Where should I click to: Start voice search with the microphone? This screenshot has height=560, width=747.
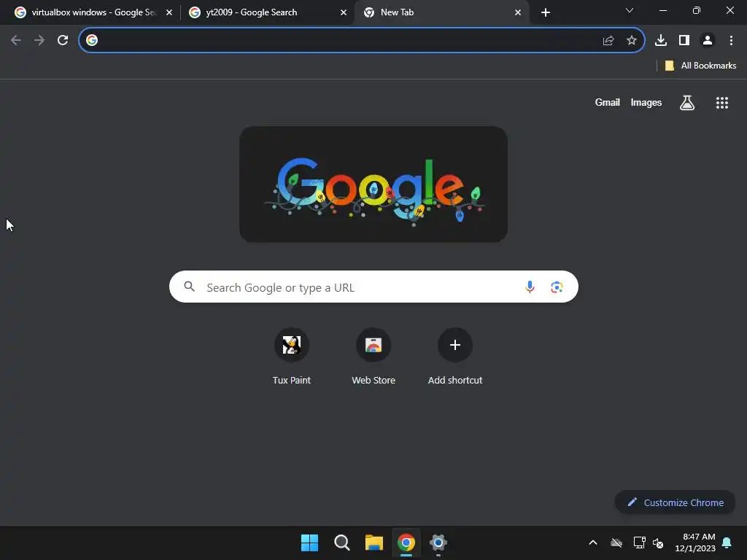(x=530, y=287)
